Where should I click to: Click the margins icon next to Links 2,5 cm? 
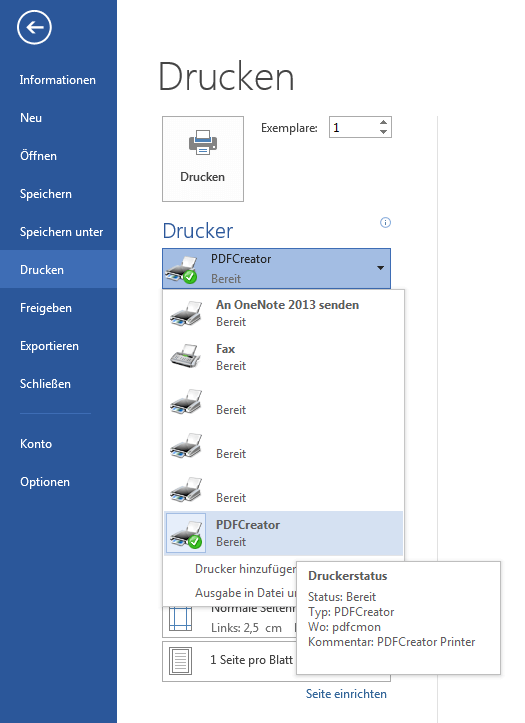point(180,619)
